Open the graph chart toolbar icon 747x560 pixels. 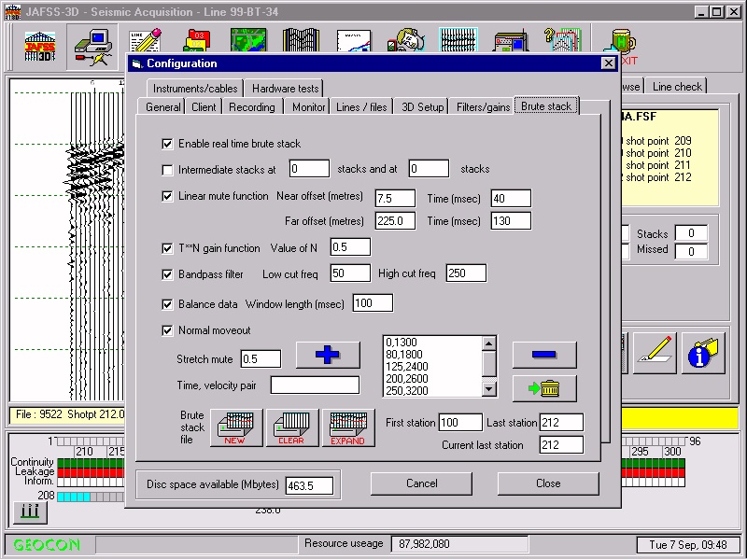(x=353, y=41)
